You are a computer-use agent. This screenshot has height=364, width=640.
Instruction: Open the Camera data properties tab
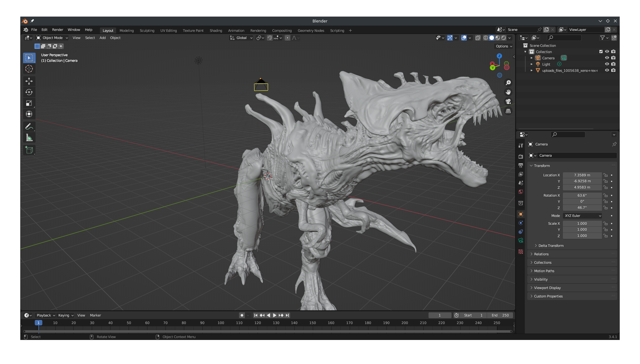click(520, 240)
